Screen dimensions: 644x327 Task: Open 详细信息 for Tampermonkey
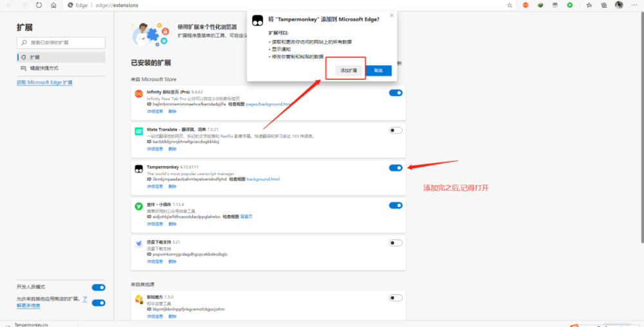pos(155,186)
